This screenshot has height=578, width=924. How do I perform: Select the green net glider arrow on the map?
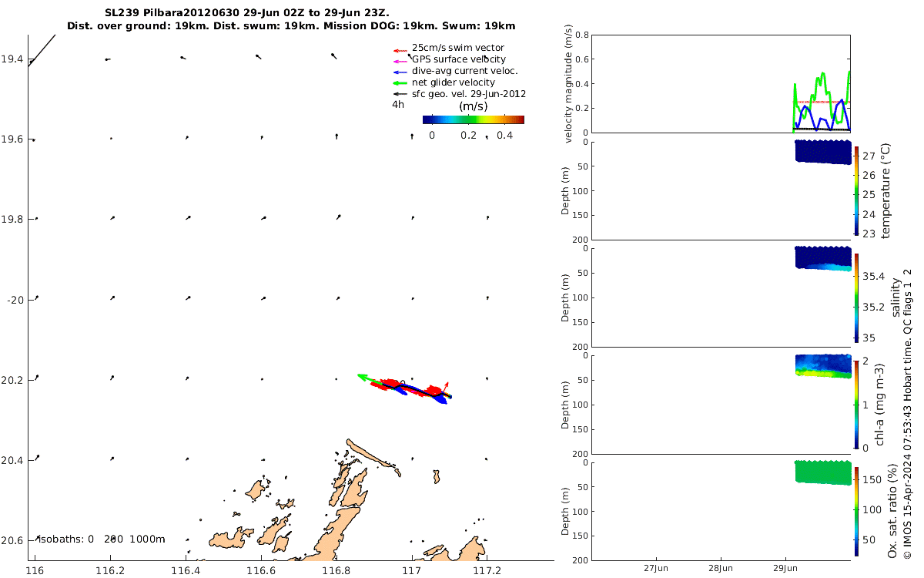click(x=370, y=378)
